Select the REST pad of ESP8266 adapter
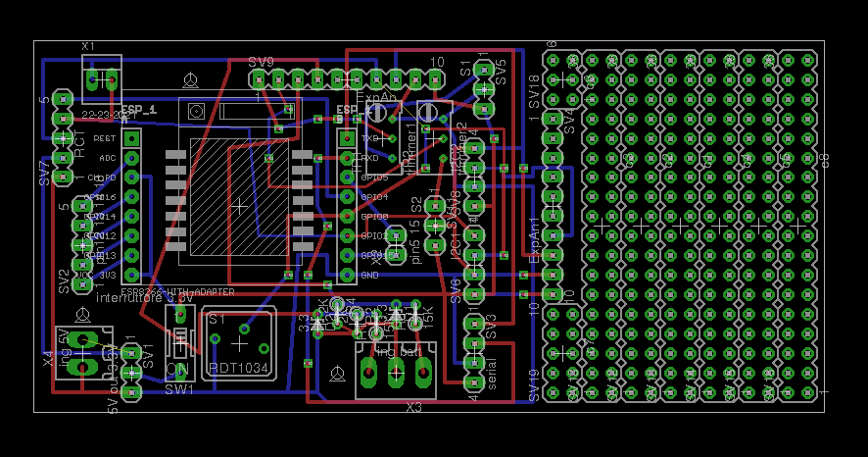This screenshot has height=457, width=868. 131,138
